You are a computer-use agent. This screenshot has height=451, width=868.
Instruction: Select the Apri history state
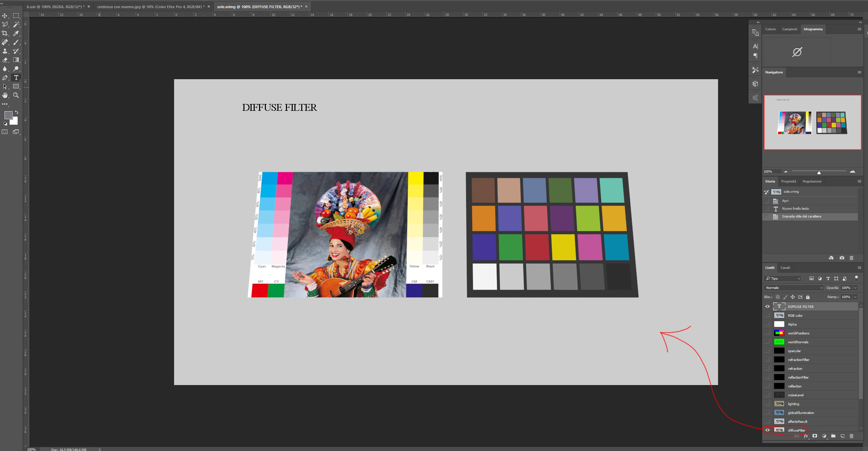tap(785, 201)
